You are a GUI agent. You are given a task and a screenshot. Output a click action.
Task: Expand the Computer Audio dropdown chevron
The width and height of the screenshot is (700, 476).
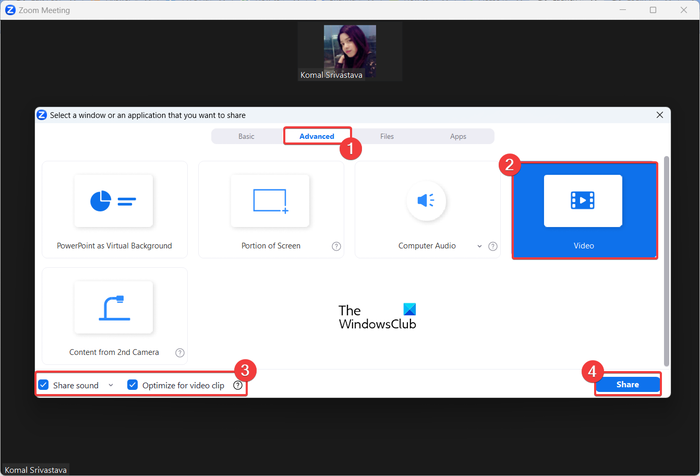pos(479,246)
